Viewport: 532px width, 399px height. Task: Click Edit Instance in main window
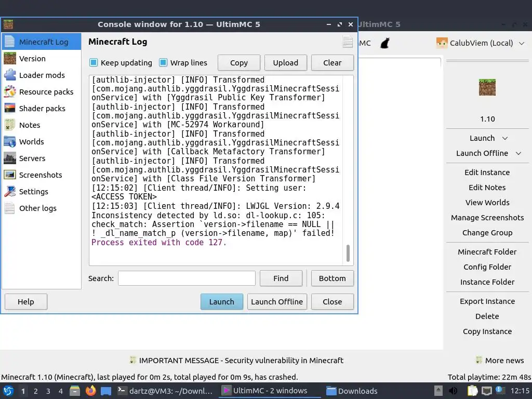pos(487,172)
